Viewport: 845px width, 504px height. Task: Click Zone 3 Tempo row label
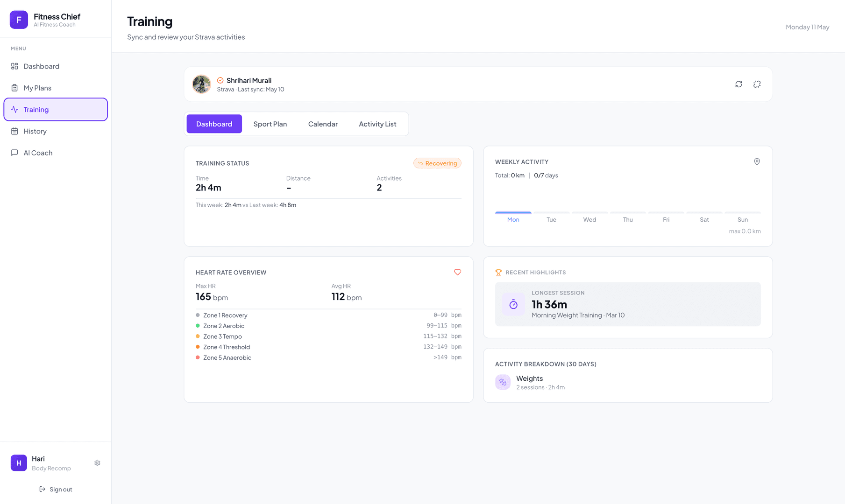222,336
